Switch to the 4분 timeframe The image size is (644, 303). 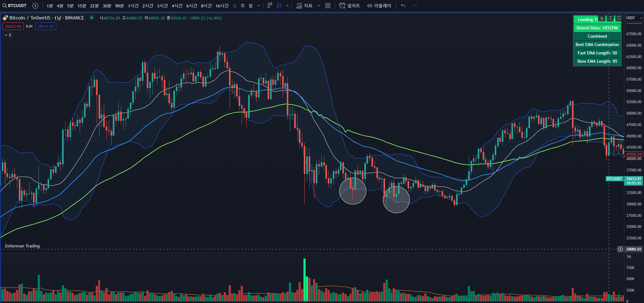60,6
